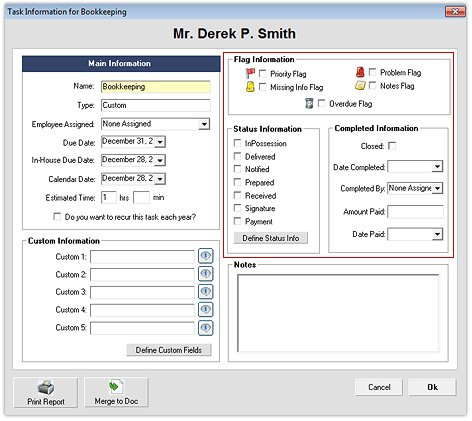
Task: Open the Date Paid dropdown
Action: 437,234
